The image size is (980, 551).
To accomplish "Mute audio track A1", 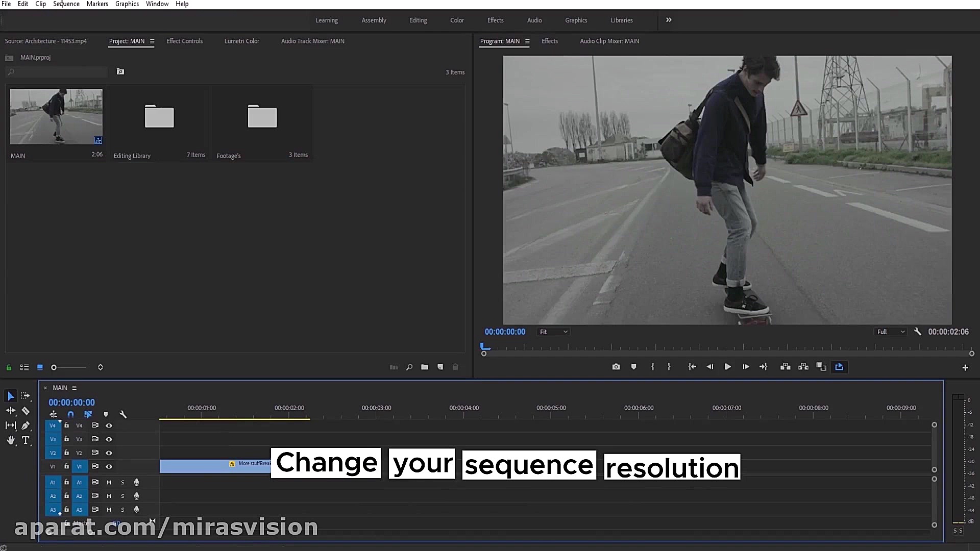I will point(109,482).
